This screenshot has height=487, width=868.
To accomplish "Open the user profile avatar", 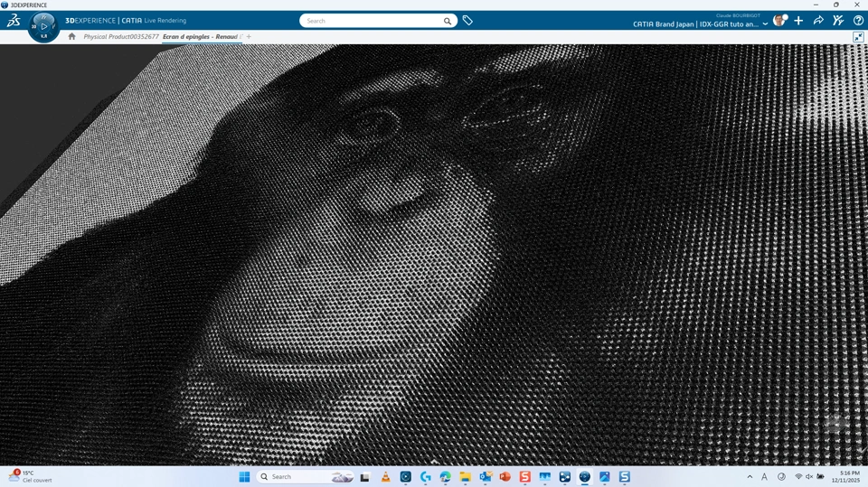I will (779, 21).
